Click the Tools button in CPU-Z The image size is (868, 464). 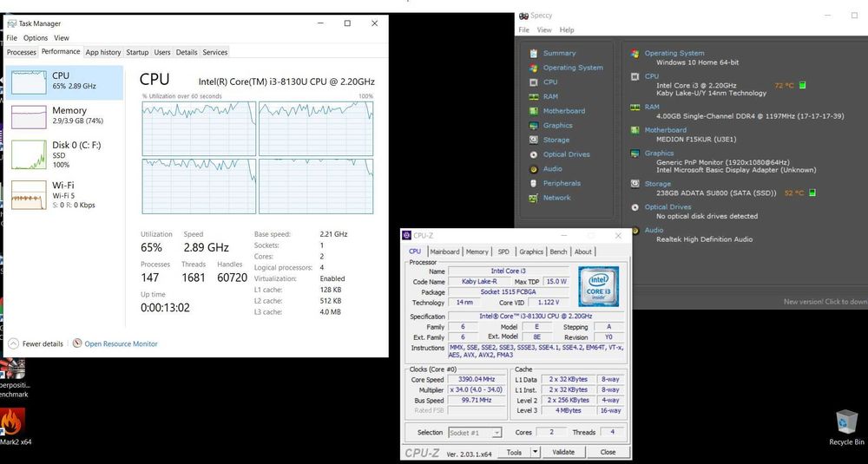tap(514, 452)
